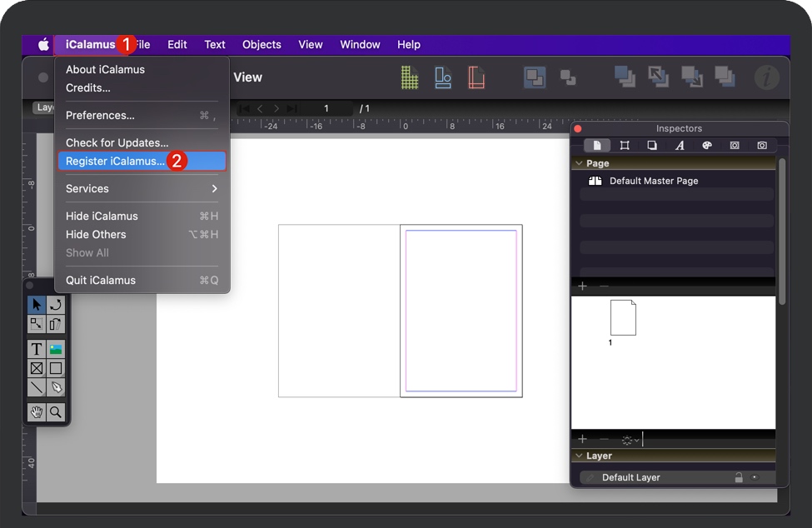
Task: Click the current page number field
Action: click(326, 108)
